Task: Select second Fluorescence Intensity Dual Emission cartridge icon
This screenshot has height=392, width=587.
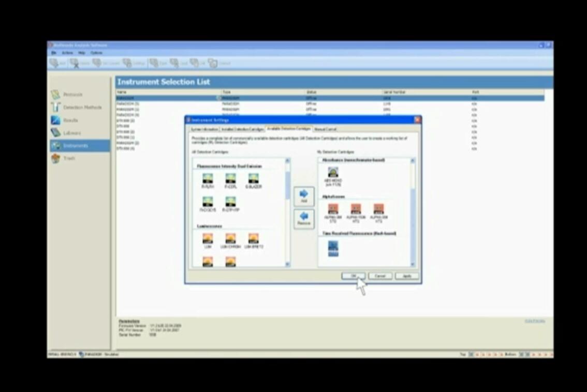Action: click(x=231, y=181)
